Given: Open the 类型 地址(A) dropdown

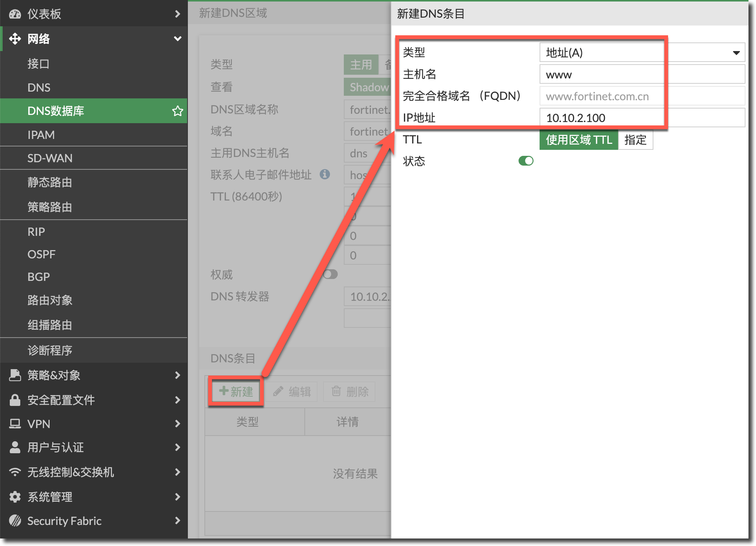Looking at the screenshot, I should 642,53.
